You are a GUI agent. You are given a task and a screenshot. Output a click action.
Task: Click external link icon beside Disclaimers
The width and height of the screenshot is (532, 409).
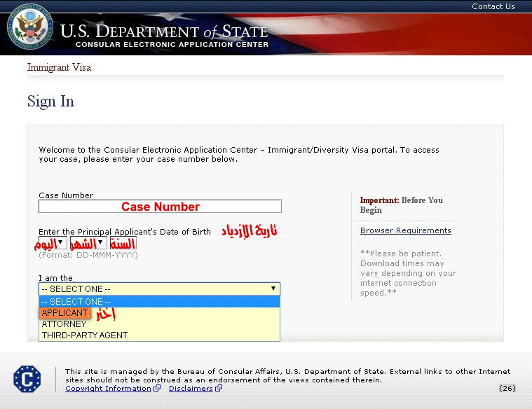tap(219, 388)
